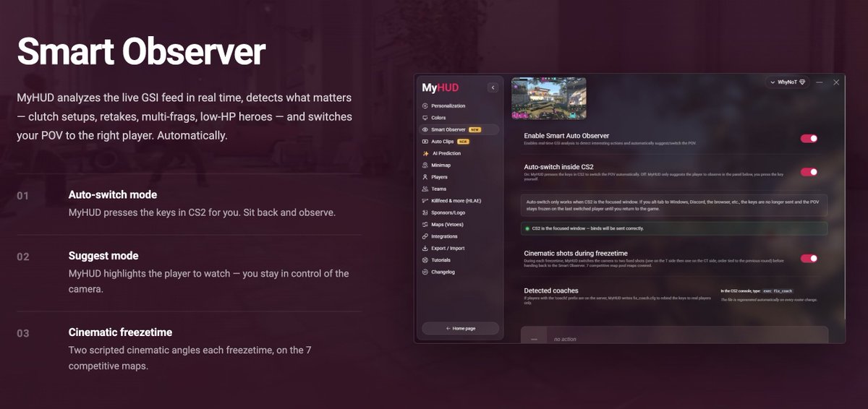The image size is (868, 409).
Task: Click the 'CS2 is the focused window' status
Action: [674, 228]
